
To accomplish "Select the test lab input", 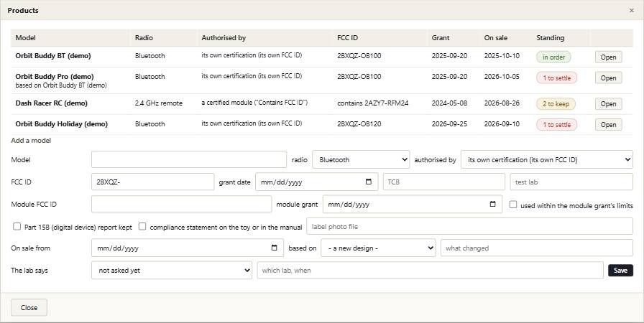I will coord(571,182).
